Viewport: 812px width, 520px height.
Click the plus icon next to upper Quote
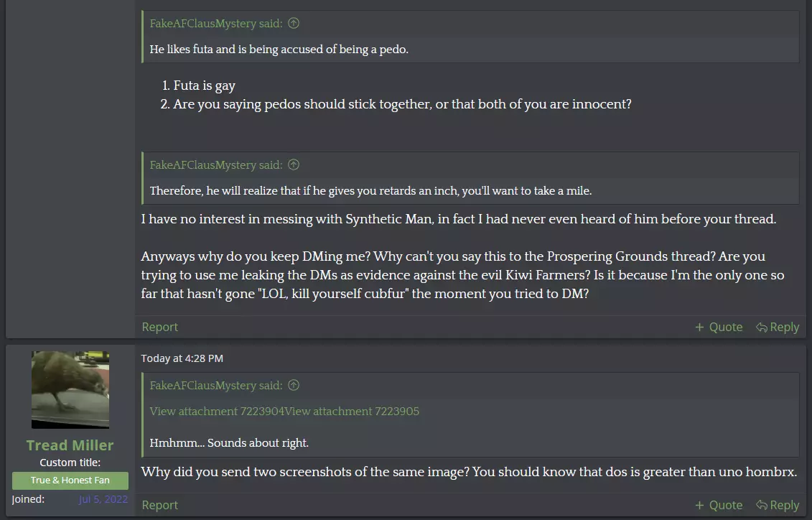click(699, 328)
